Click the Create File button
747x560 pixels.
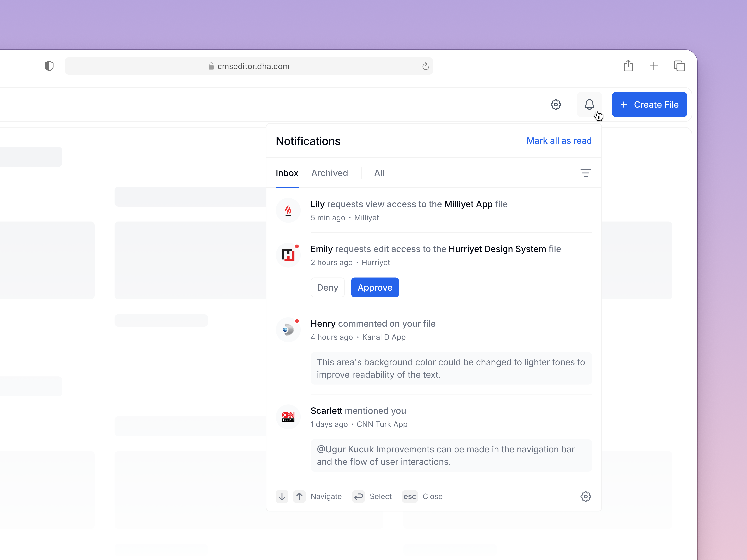(x=649, y=104)
